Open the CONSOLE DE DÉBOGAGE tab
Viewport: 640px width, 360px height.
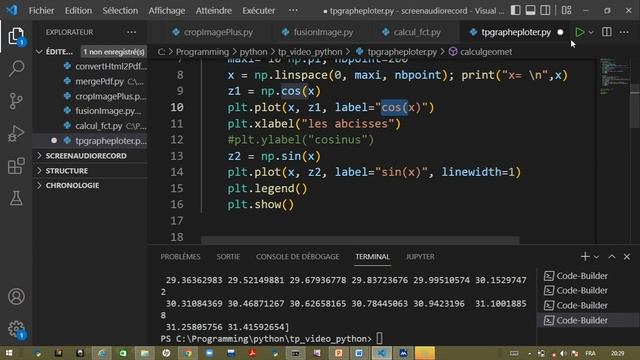coord(297,257)
